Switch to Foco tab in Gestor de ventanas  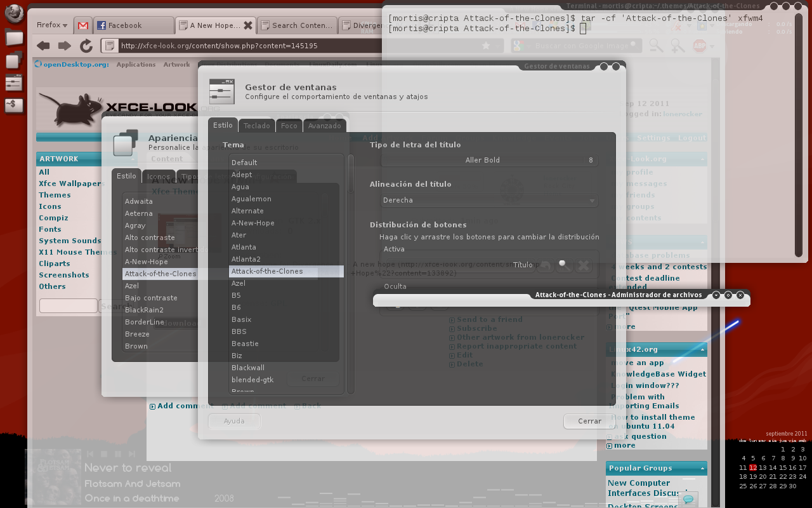pyautogui.click(x=289, y=126)
